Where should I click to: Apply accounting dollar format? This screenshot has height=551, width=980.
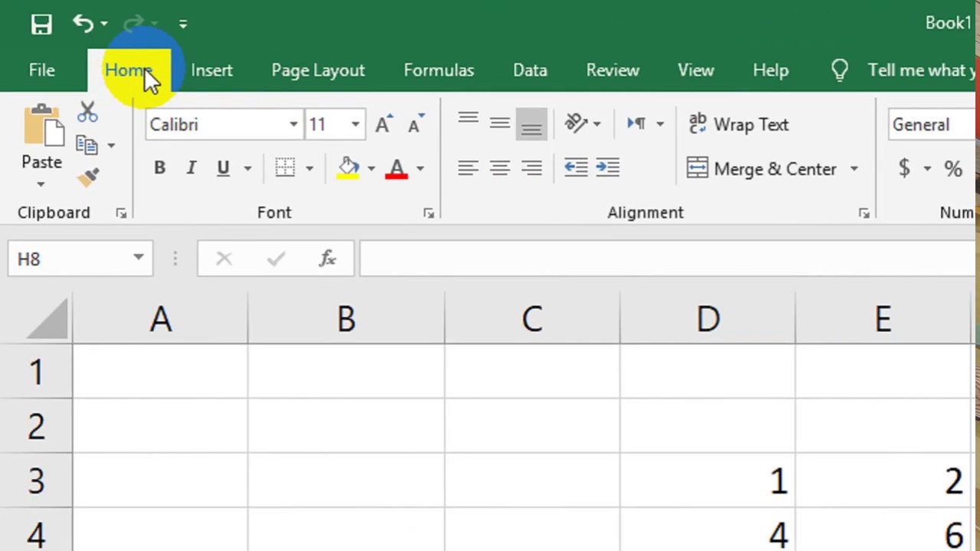pos(905,168)
